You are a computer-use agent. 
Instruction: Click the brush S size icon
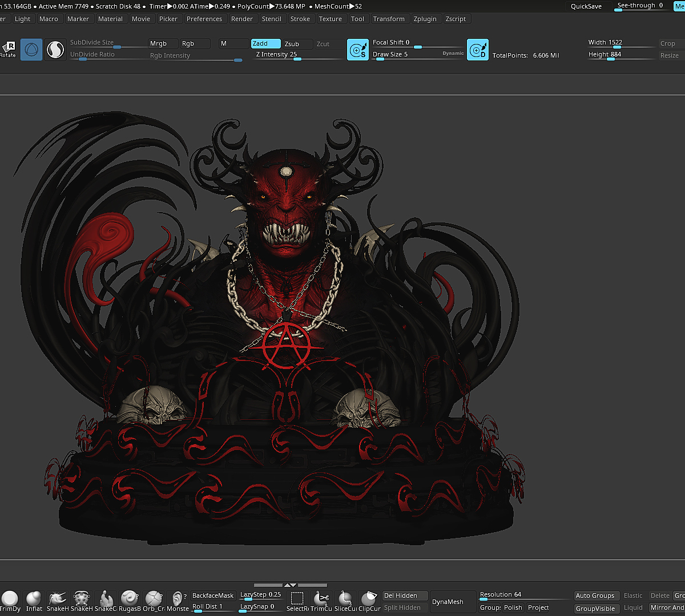point(358,50)
